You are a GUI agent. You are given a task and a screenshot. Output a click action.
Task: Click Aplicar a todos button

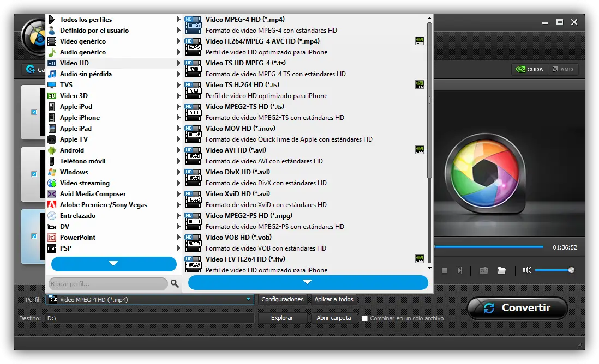coord(333,299)
